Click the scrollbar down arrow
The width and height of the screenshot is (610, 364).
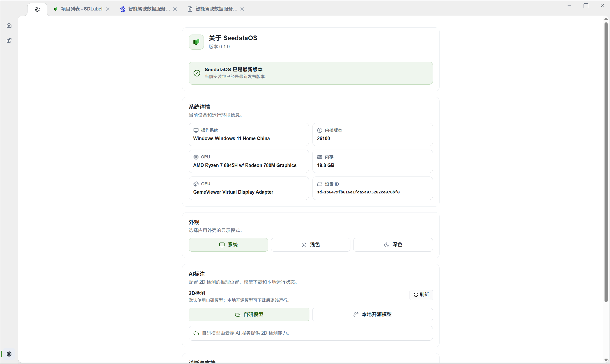pyautogui.click(x=606, y=360)
